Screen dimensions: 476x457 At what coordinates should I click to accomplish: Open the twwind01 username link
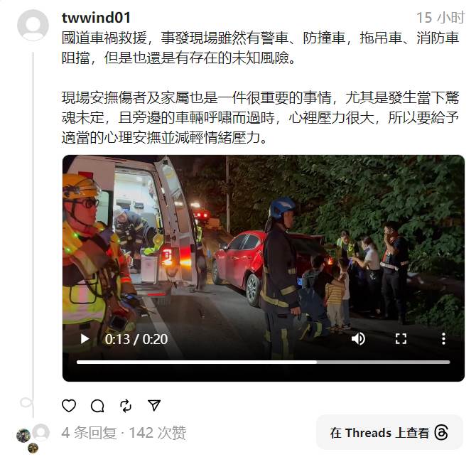pos(96,18)
